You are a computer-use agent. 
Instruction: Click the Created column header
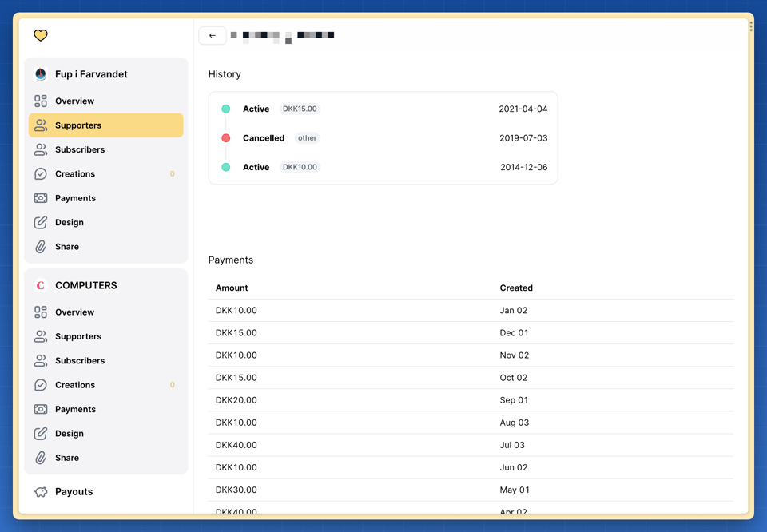[516, 288]
